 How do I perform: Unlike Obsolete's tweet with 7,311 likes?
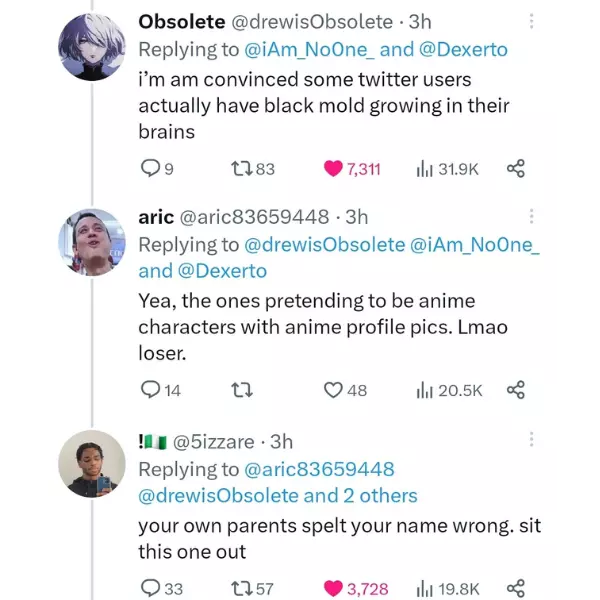(334, 169)
